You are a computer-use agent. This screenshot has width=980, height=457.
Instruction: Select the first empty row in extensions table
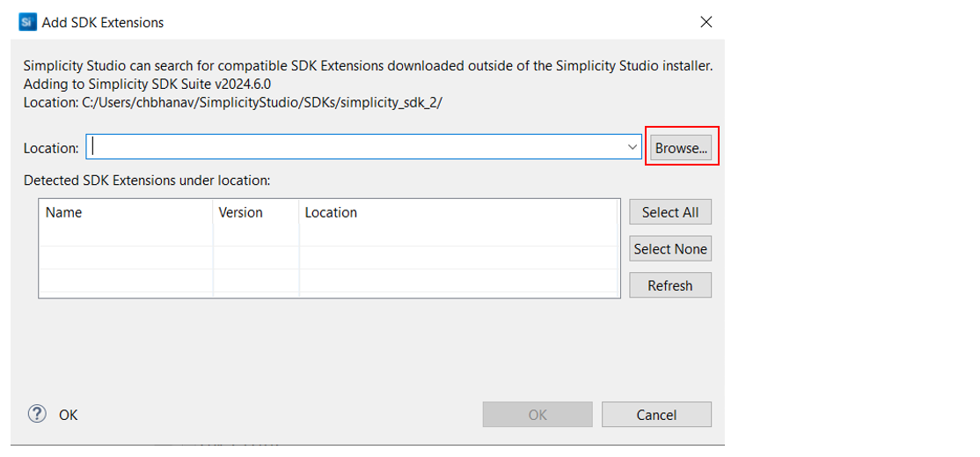[328, 236]
